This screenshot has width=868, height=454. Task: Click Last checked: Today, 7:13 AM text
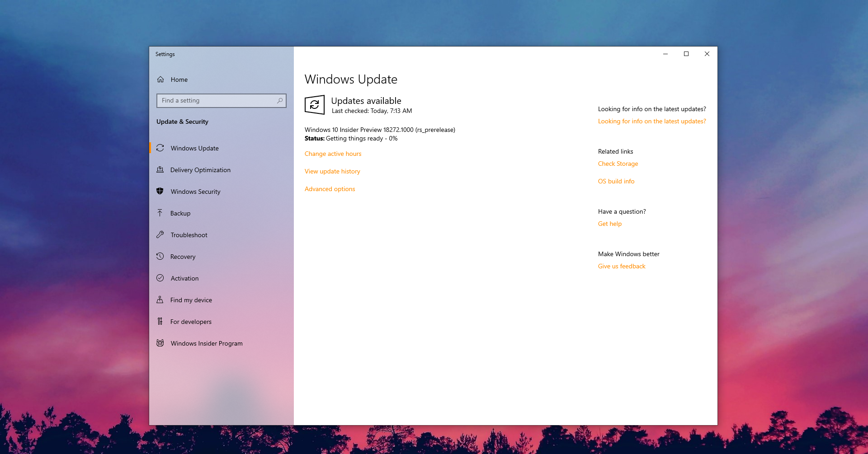[372, 111]
